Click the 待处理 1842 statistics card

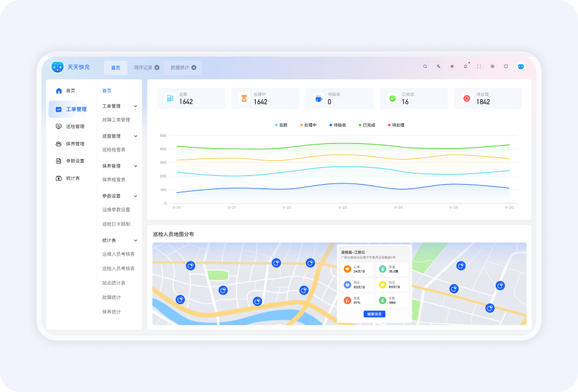point(488,99)
